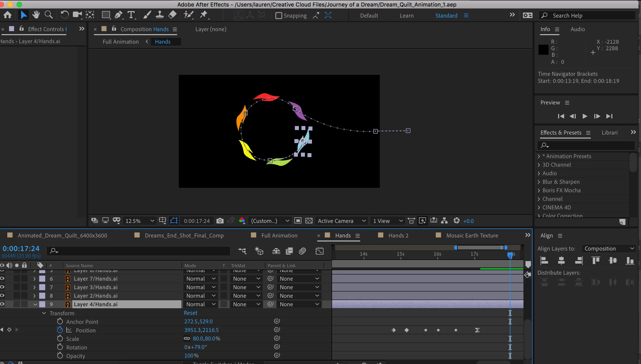Switch to the Hands 2 timeline tab
This screenshot has width=641, height=364.
[398, 235]
